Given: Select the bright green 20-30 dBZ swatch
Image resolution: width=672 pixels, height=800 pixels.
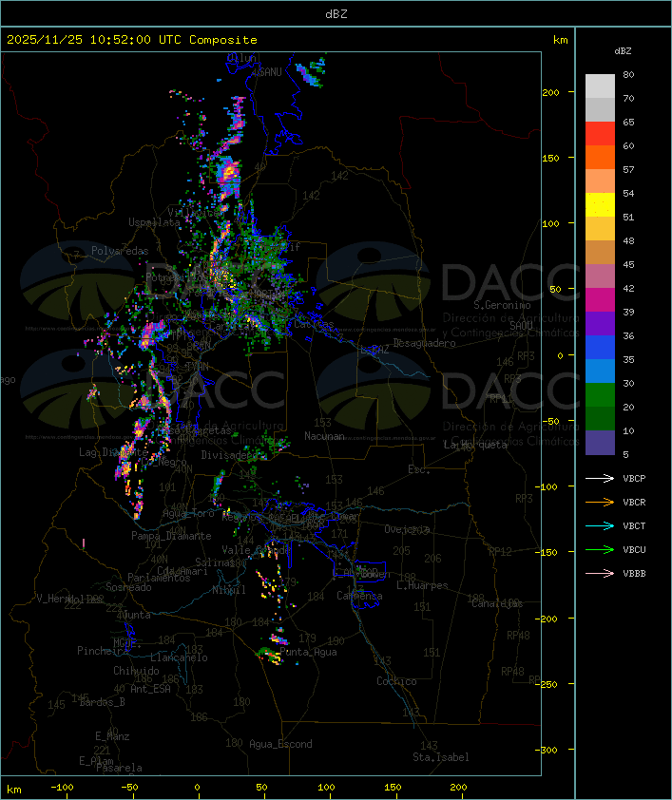Looking at the screenshot, I should (600, 395).
